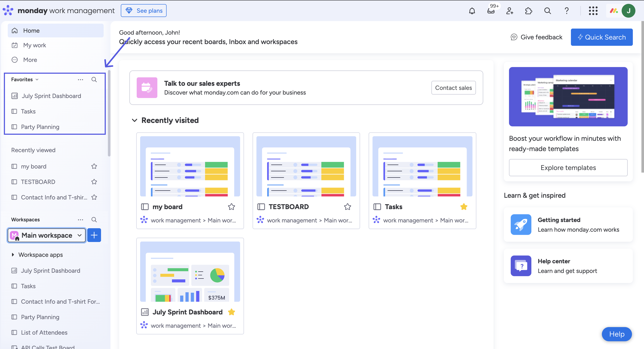This screenshot has height=349, width=644.
Task: Open the 'my board' preview thumbnail
Action: point(190,166)
